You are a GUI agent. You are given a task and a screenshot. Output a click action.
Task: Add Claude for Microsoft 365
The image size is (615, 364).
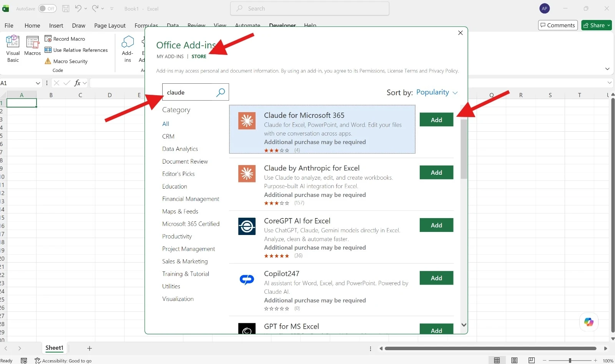pos(436,120)
